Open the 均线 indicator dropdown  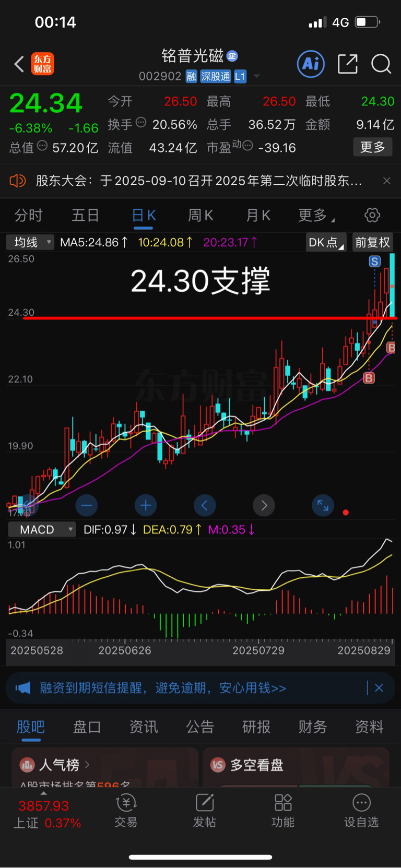coord(30,242)
